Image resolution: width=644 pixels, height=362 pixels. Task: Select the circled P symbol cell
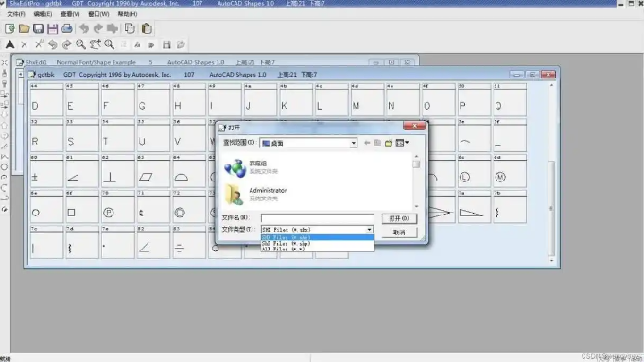118,207
